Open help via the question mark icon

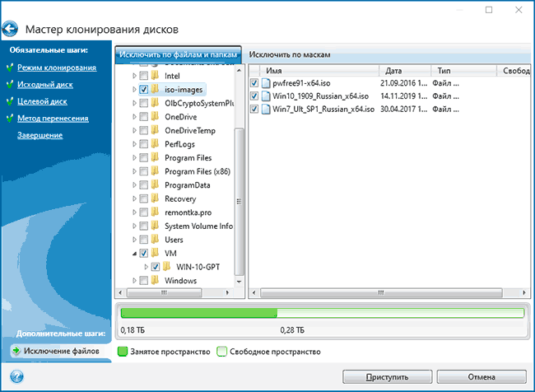(x=16, y=376)
